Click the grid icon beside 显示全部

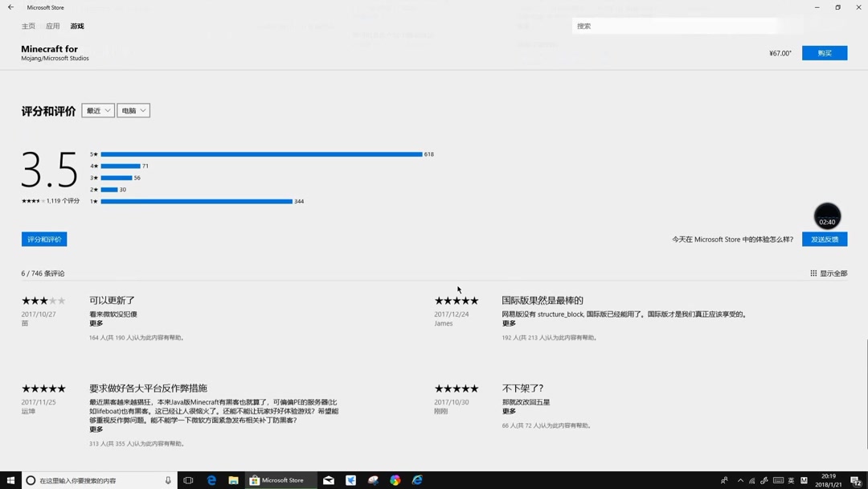click(x=813, y=273)
